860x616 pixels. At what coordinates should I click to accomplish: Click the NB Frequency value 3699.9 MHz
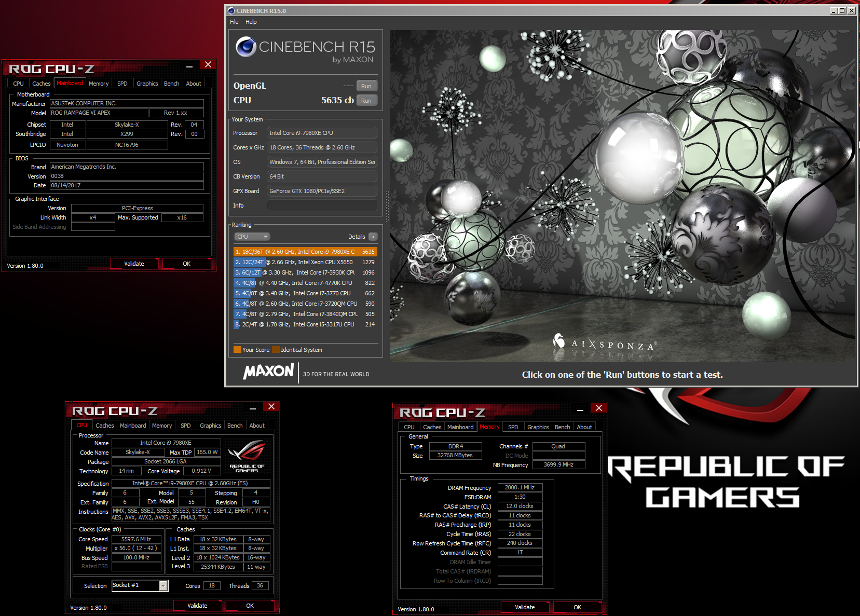pos(558,464)
